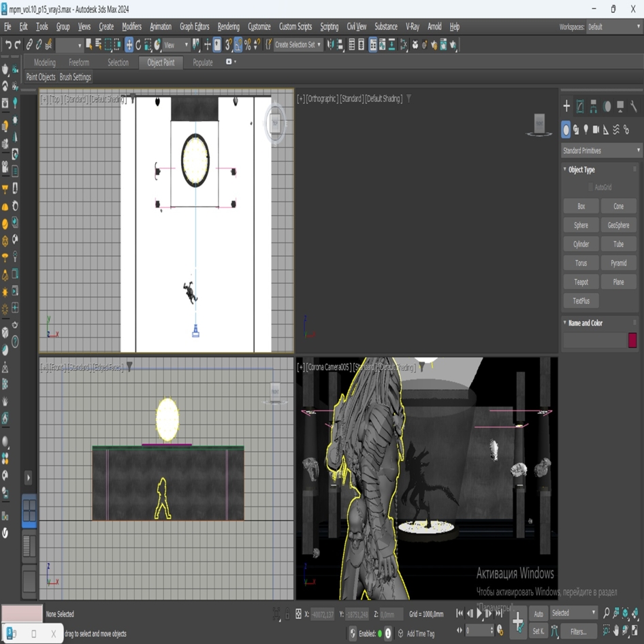Switch to Cameras creation category
The height and width of the screenshot is (644, 644).
point(596,129)
